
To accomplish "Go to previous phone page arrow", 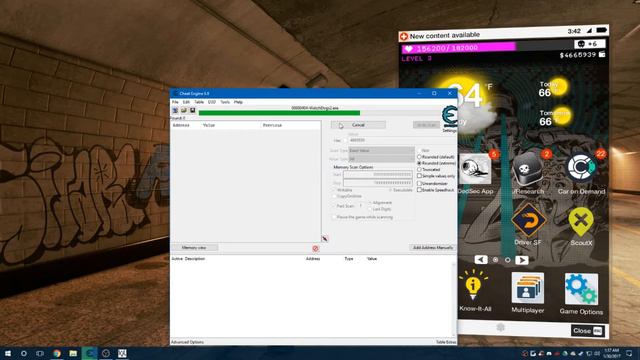I will 481,260.
